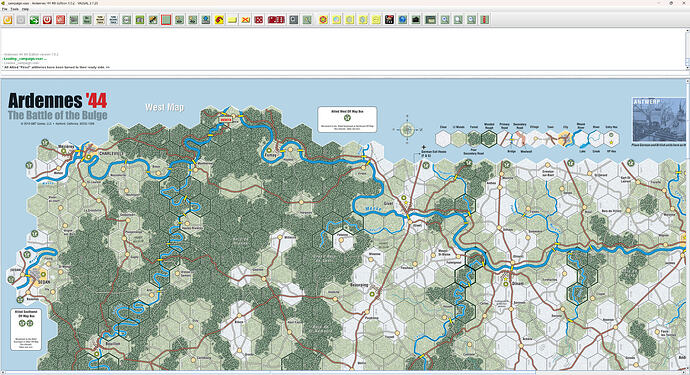Click the Beauraing town label

(359, 285)
